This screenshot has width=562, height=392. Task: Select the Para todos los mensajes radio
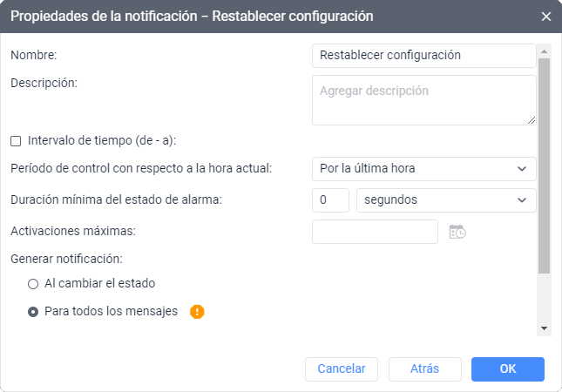click(33, 312)
